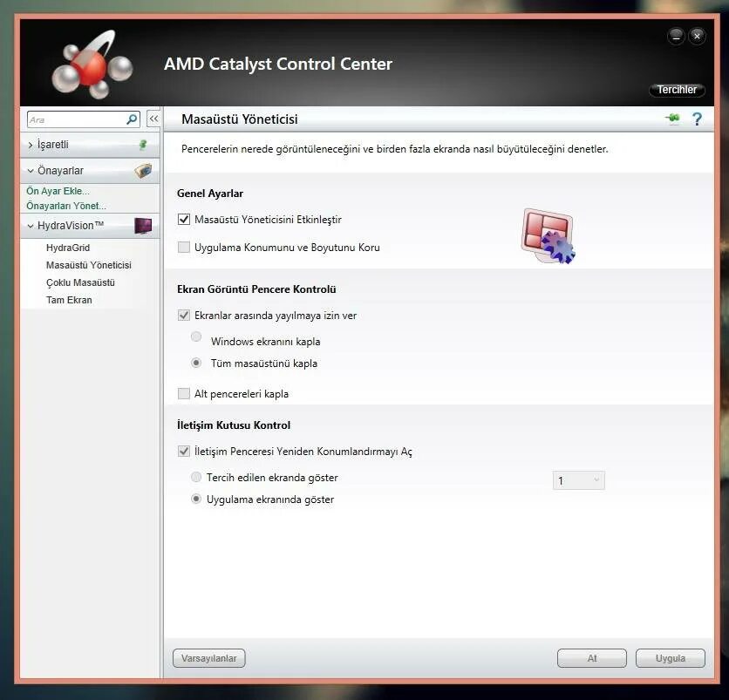Click Ekran Görüntü Pencere Kontrolü heading
729x700 pixels.
(256, 289)
